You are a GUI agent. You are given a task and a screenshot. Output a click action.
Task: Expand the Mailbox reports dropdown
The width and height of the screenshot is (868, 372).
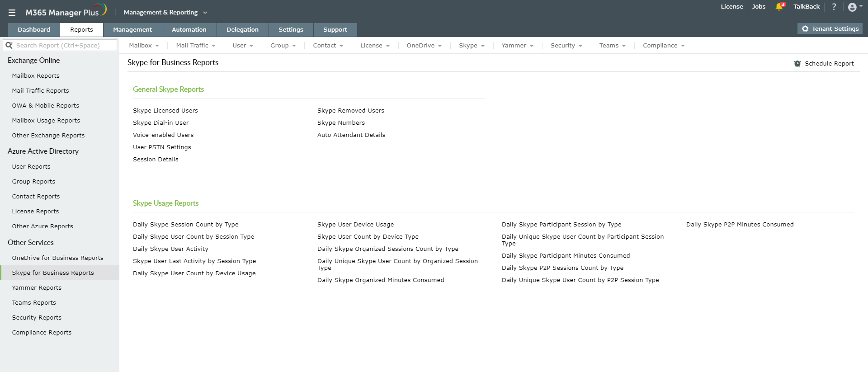pos(144,46)
